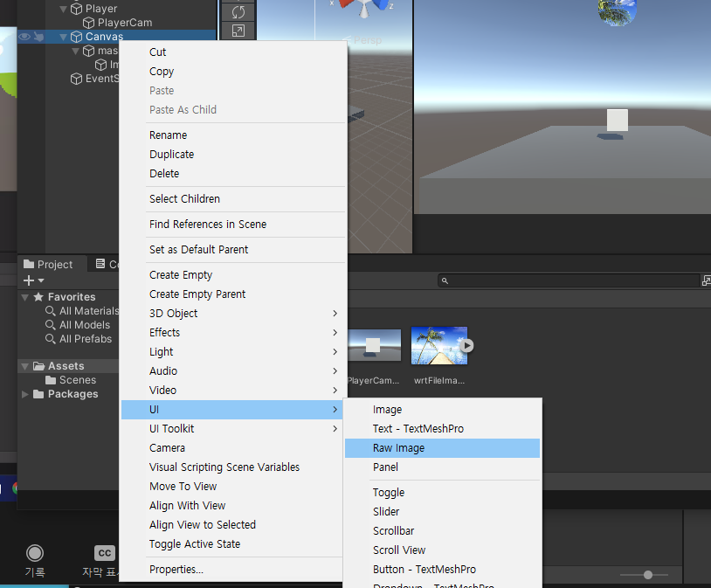The width and height of the screenshot is (711, 588).
Task: Choose Create Empty Parent entry
Action: click(x=232, y=294)
